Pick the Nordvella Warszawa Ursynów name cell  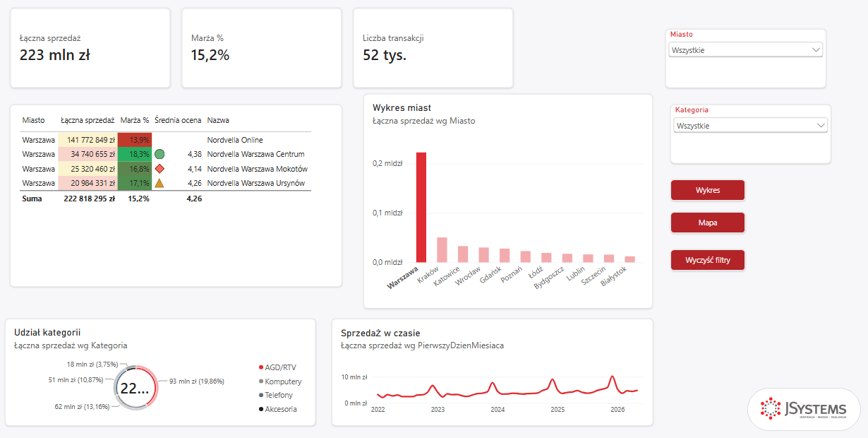pyautogui.click(x=256, y=183)
